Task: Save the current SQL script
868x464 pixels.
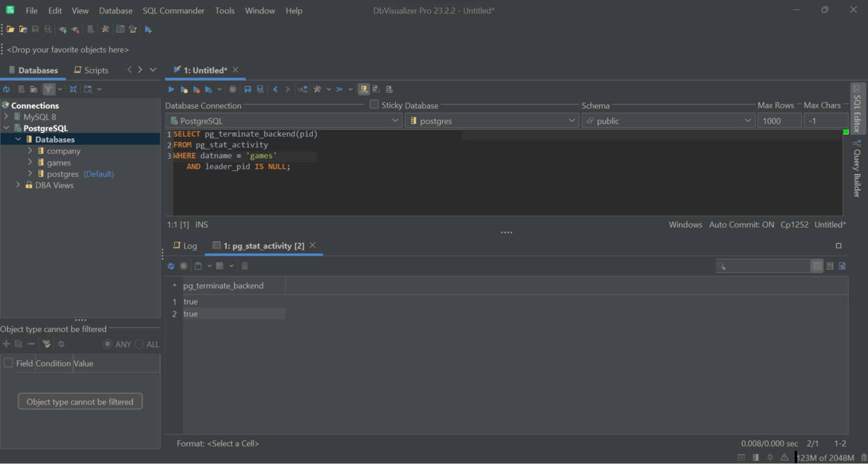Action: (248, 89)
